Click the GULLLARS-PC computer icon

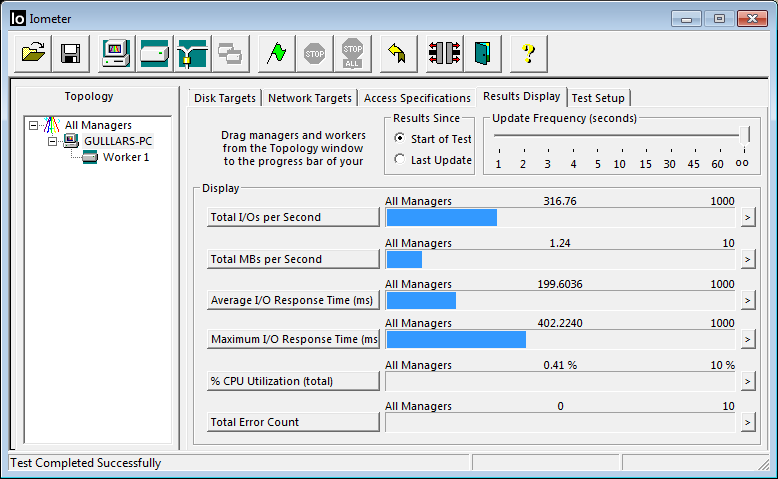pyautogui.click(x=71, y=141)
